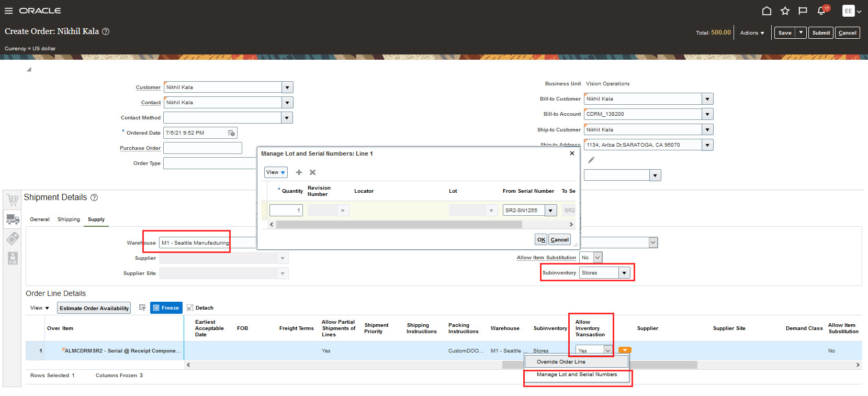Viewport: 868px width, 396px height.
Task: Click the Save button
Action: pos(785,32)
